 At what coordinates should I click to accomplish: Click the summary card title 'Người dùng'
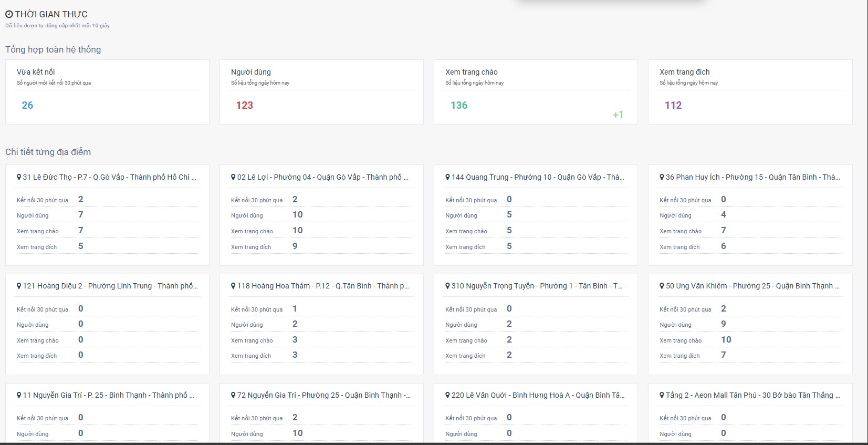(x=251, y=72)
